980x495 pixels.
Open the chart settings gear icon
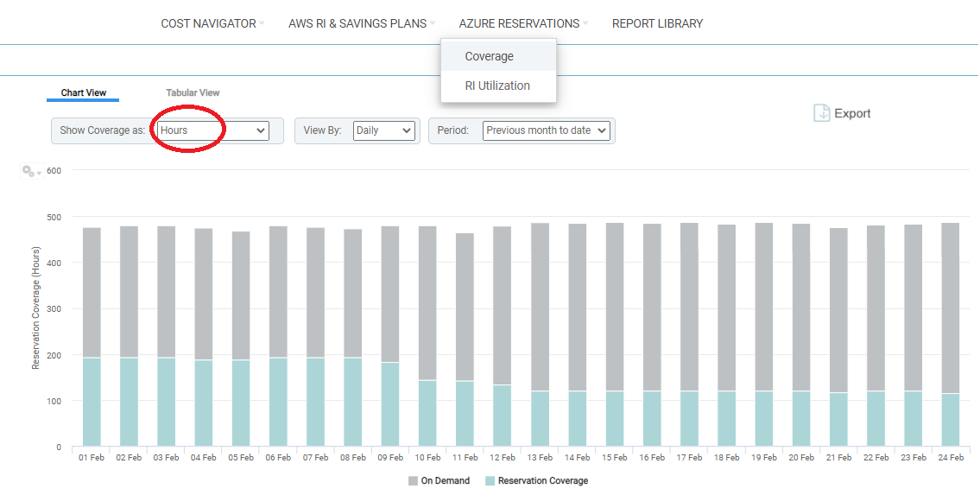pos(30,171)
